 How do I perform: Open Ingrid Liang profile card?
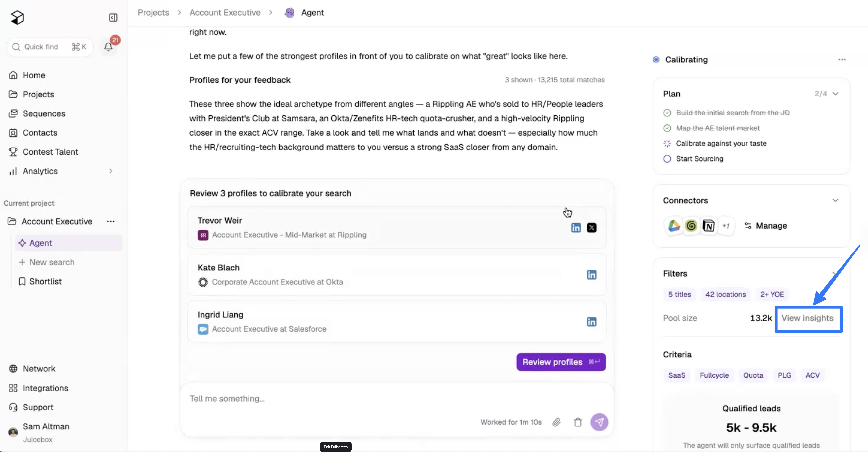point(397,322)
